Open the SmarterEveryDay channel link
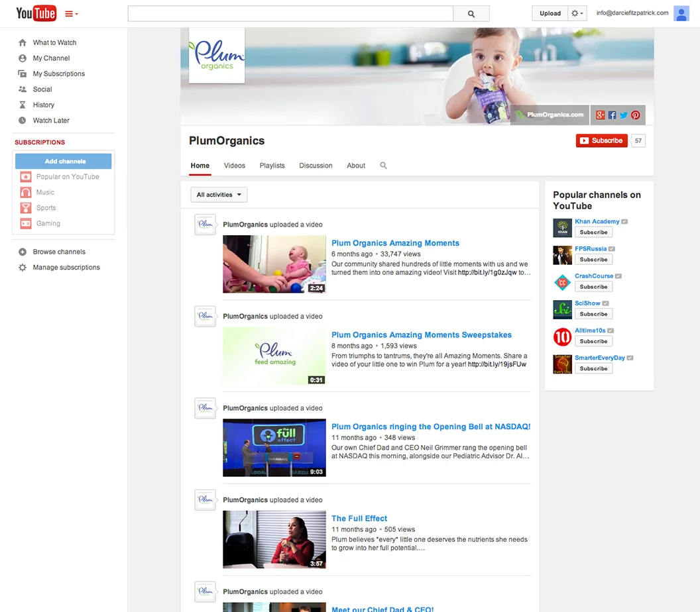 coord(599,358)
